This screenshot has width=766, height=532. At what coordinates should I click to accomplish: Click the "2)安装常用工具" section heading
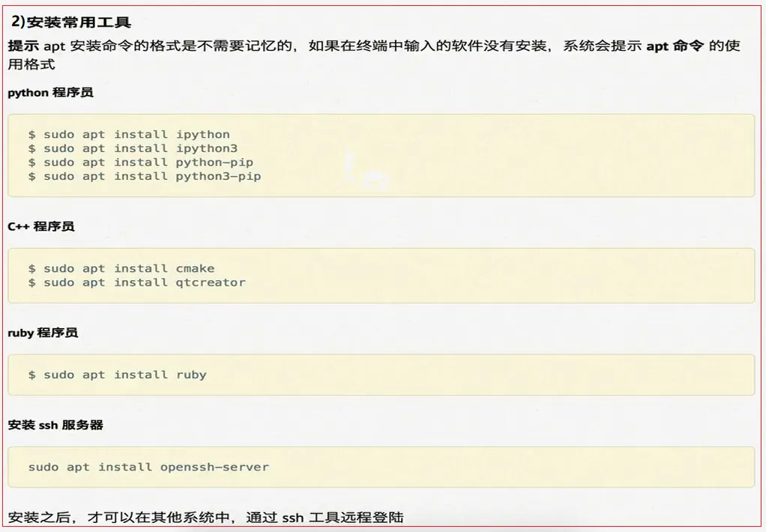tap(71, 22)
